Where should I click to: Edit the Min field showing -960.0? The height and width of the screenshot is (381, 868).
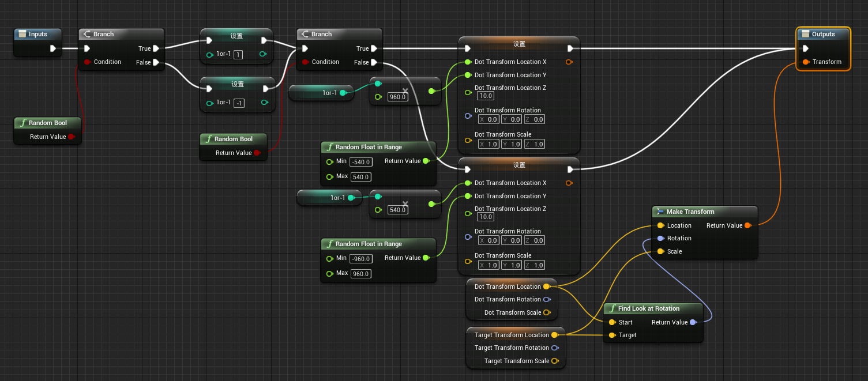click(360, 259)
